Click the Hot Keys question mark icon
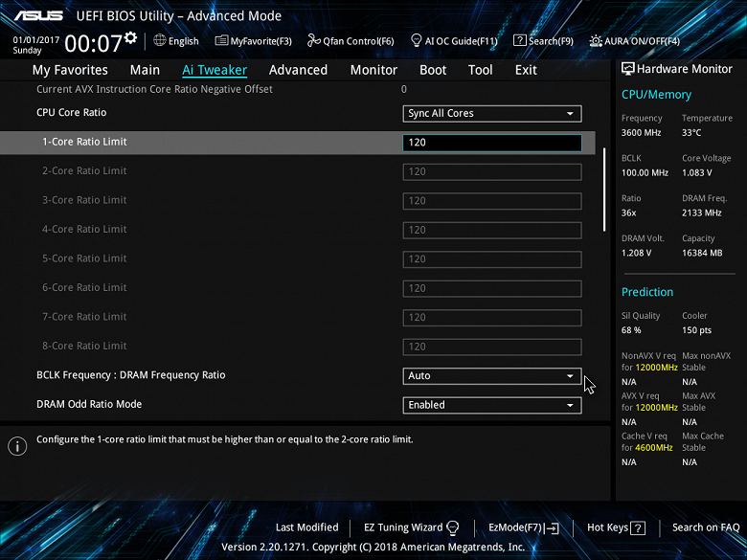This screenshot has width=747, height=560. [638, 528]
